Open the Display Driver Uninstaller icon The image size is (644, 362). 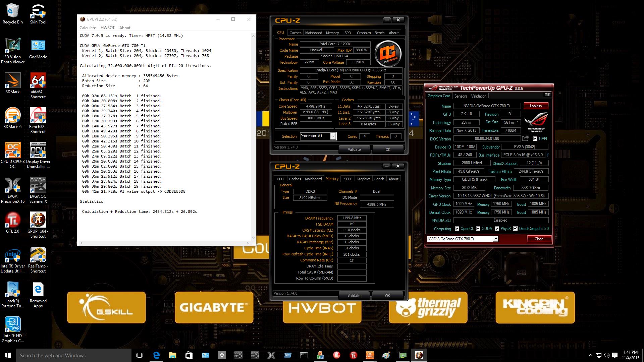pos(38,156)
